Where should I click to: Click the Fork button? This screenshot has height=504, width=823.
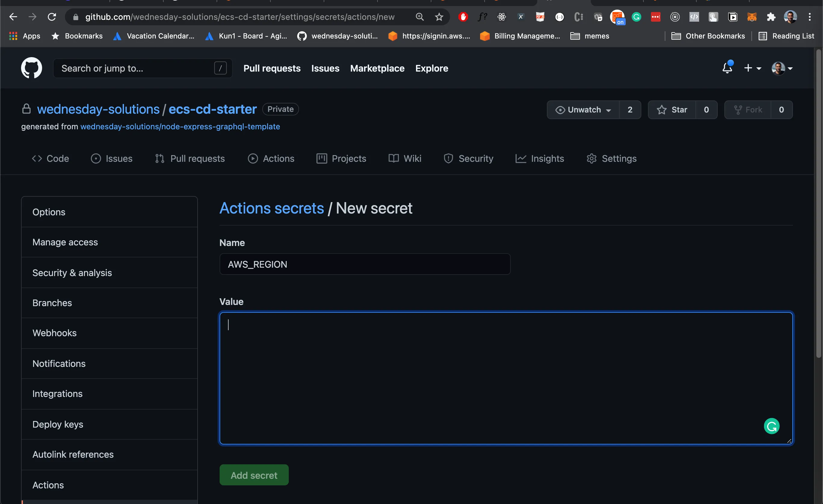click(748, 109)
